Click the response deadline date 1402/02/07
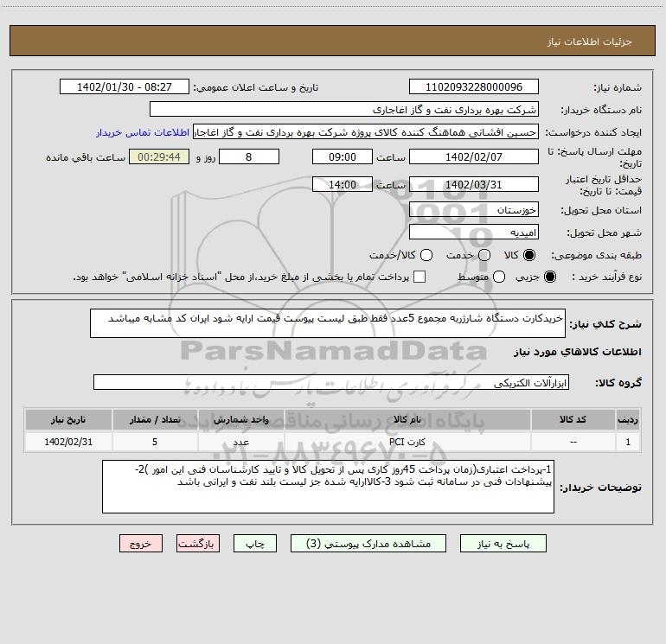Viewport: 666px width, 644px height. point(474,157)
